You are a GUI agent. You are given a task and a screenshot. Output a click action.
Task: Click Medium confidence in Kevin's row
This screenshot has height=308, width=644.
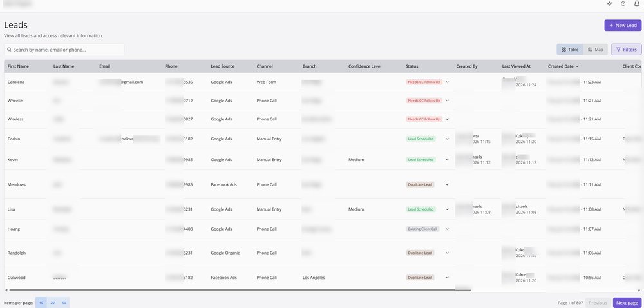pyautogui.click(x=356, y=160)
